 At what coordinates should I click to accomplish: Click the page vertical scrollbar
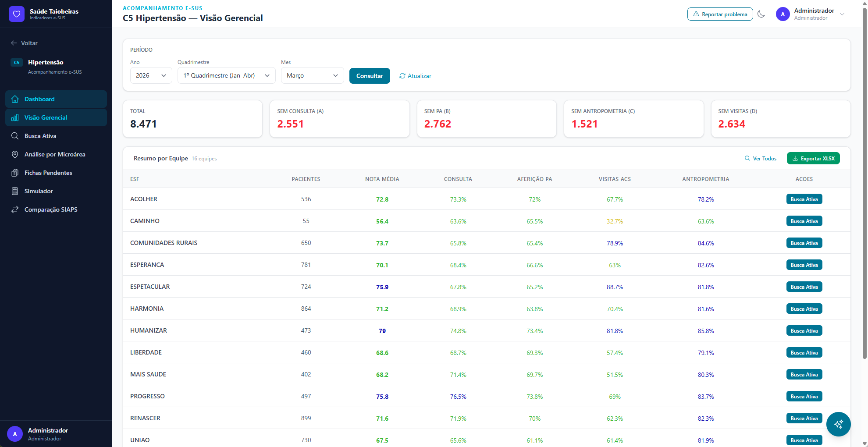864,184
